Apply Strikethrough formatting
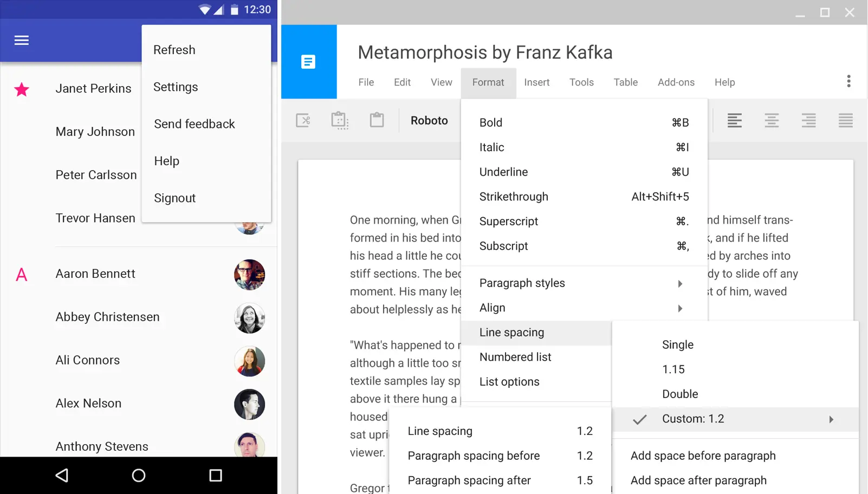The width and height of the screenshot is (868, 494). pyautogui.click(x=584, y=197)
